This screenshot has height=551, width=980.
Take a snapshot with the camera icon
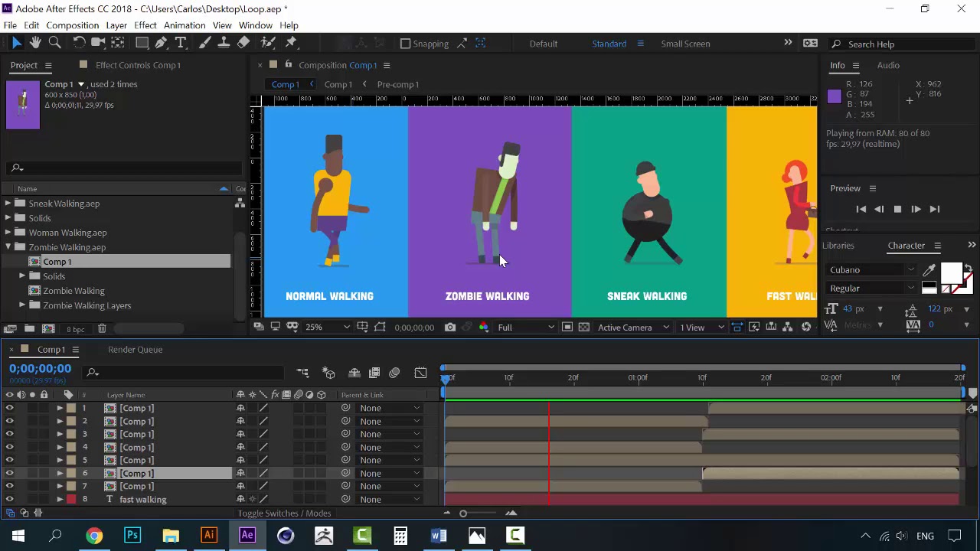[x=450, y=328]
